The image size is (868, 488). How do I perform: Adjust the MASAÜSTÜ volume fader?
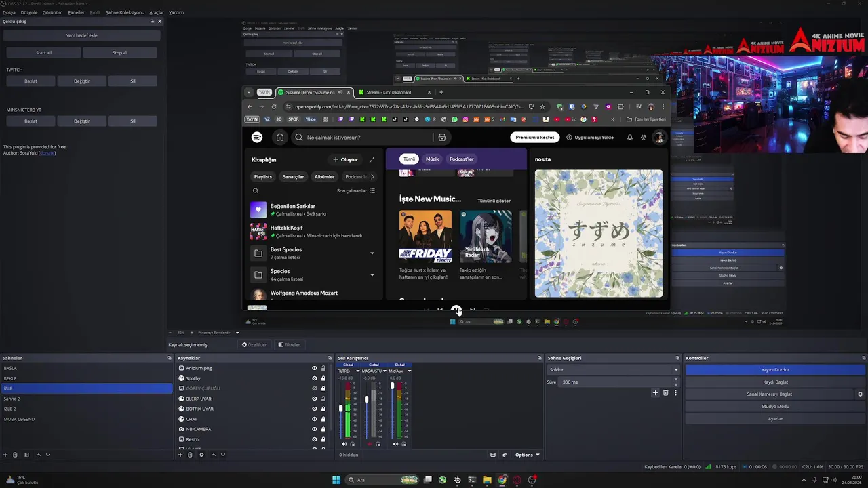coord(366,399)
